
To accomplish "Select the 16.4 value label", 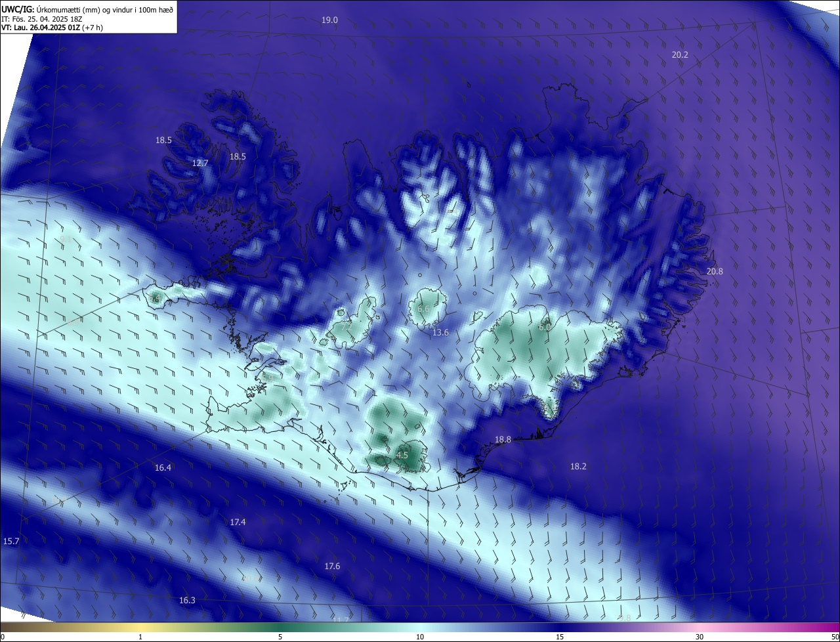I will (x=163, y=468).
